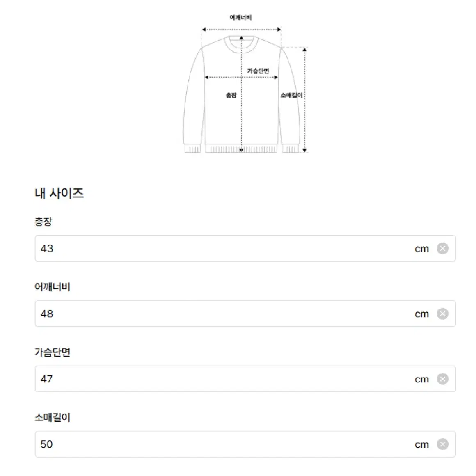This screenshot has height=476, width=476.
Task: Click the 소매길이 label above the 50 field
Action: pyautogui.click(x=52, y=417)
